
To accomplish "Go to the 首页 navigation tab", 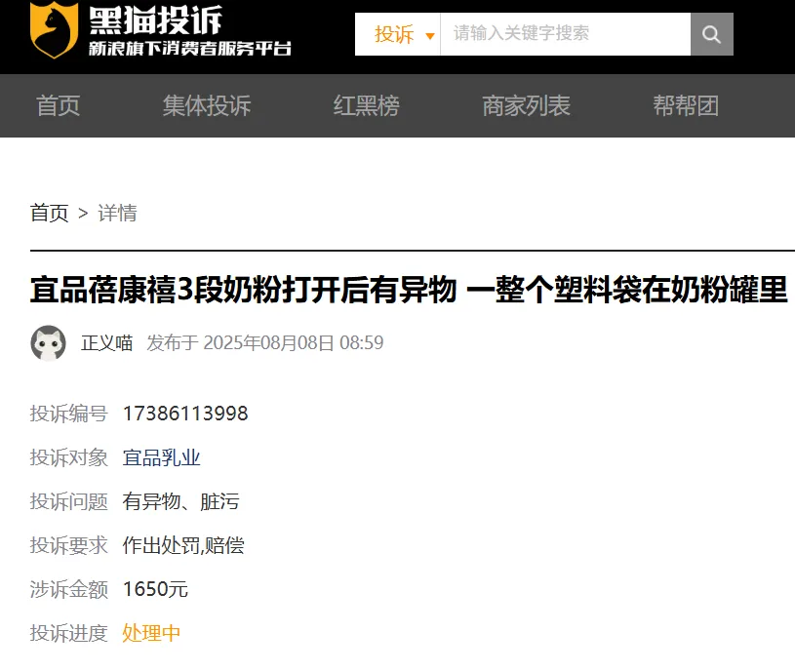I will pos(59,105).
